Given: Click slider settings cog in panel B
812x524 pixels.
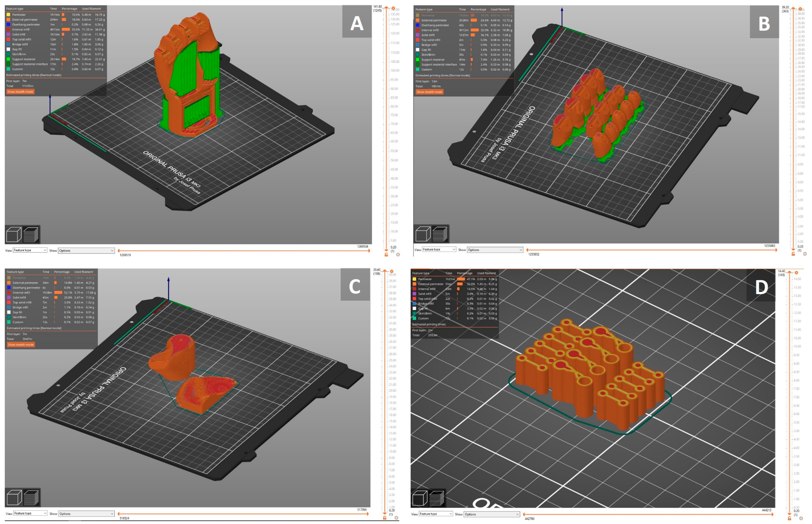Looking at the screenshot, I should coord(804,254).
